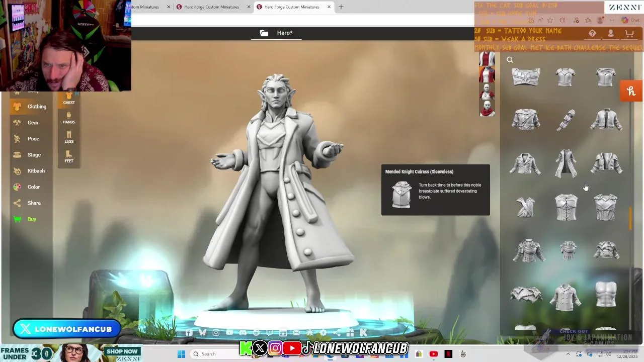This screenshot has width=644, height=362.
Task: Select the armored long-sleeve pauldron top
Action: pos(529,251)
